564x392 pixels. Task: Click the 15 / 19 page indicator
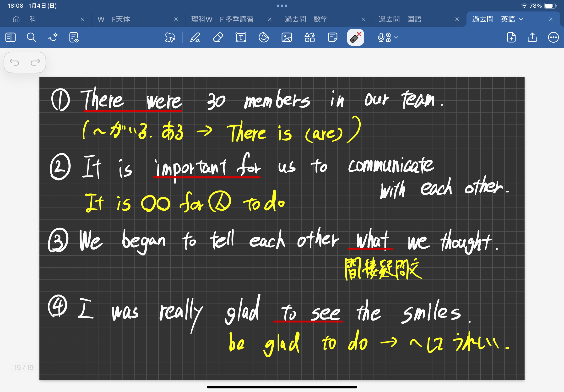point(24,367)
